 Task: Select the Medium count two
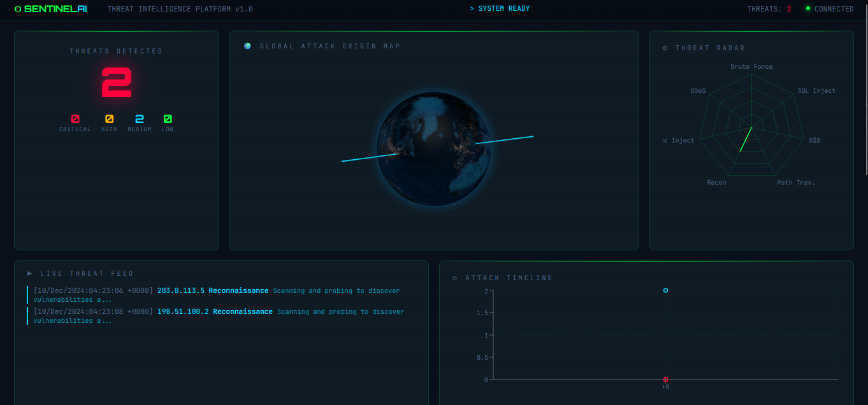point(140,118)
